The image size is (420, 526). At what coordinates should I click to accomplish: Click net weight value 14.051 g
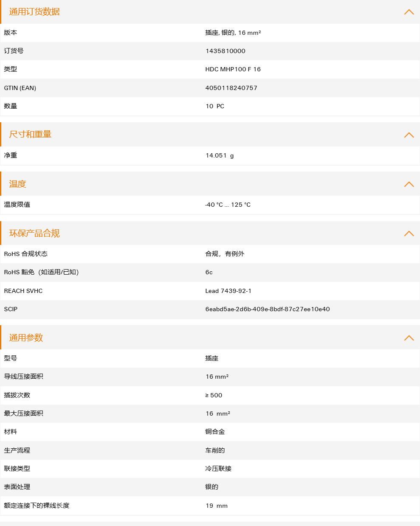pos(220,155)
